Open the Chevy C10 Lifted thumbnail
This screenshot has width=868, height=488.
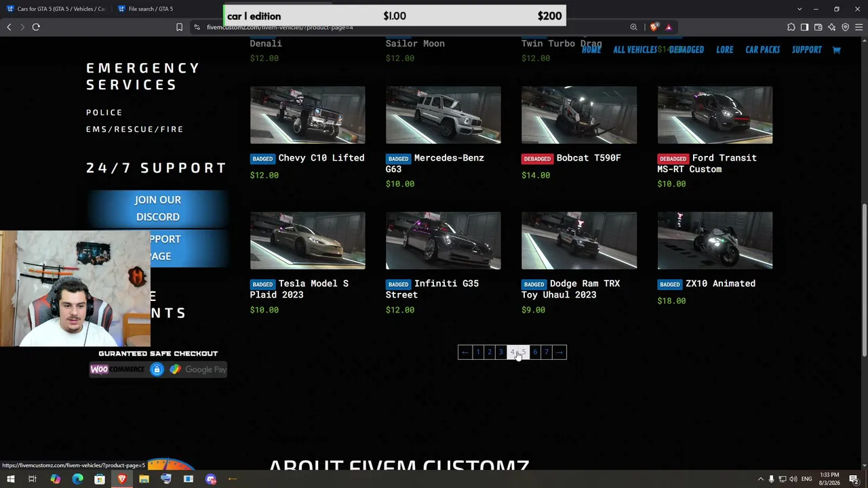307,115
